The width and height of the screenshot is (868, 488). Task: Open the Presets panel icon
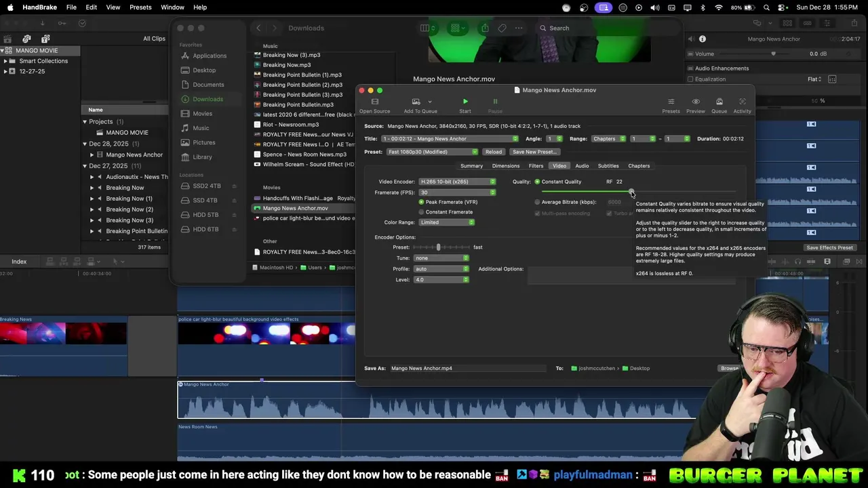(x=671, y=102)
